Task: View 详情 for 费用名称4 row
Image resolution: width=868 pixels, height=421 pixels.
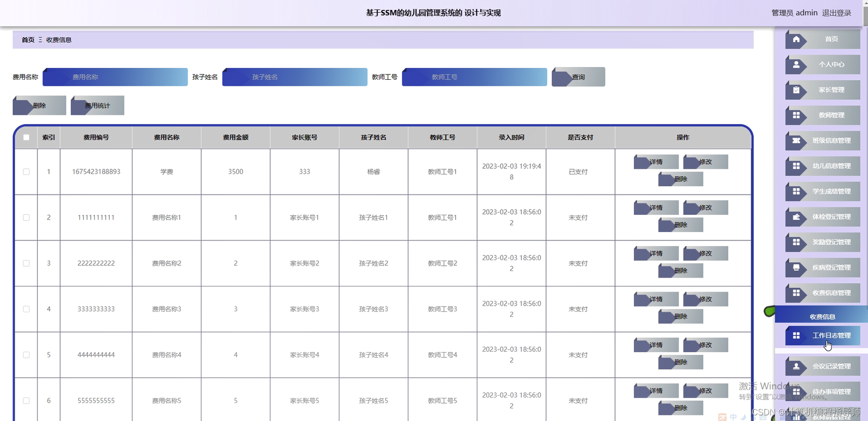Action: click(656, 345)
